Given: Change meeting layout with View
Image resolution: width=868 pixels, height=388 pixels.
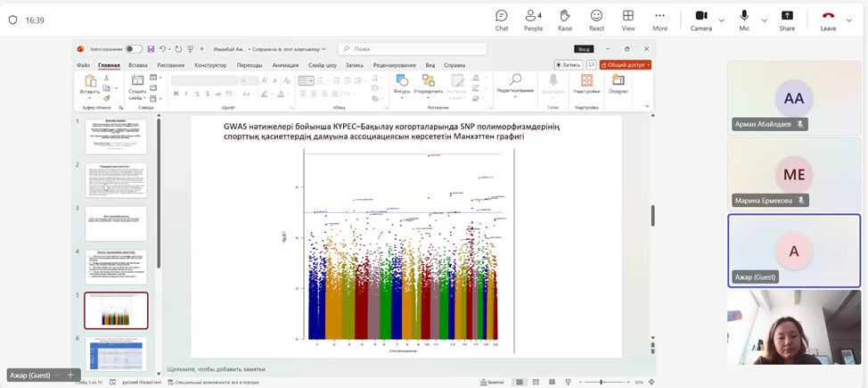Looking at the screenshot, I should pyautogui.click(x=628, y=20).
